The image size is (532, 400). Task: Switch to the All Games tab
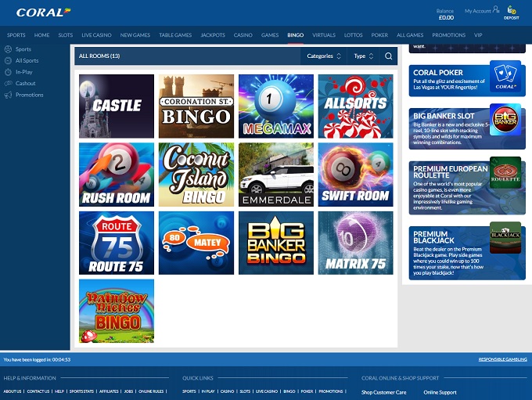pyautogui.click(x=410, y=35)
